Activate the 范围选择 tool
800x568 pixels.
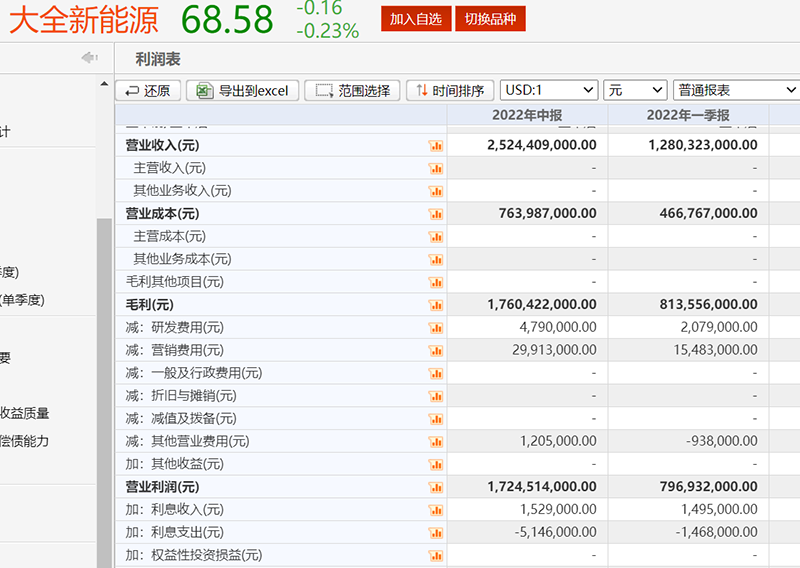coord(352,90)
